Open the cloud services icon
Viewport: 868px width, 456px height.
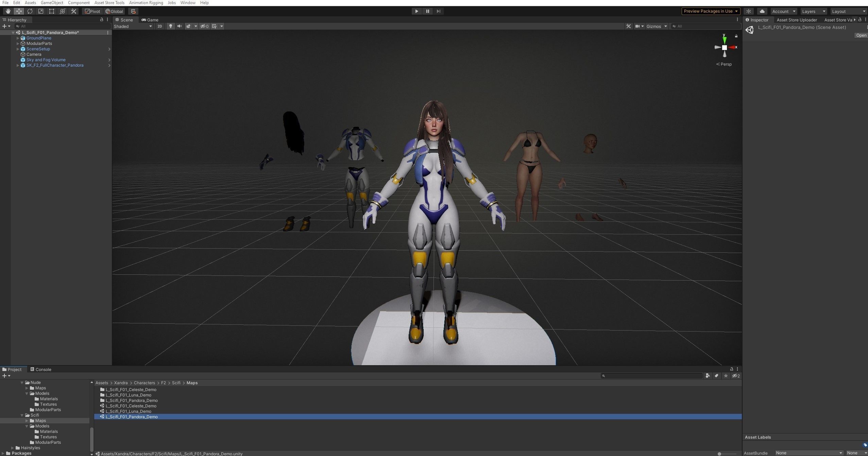[762, 11]
